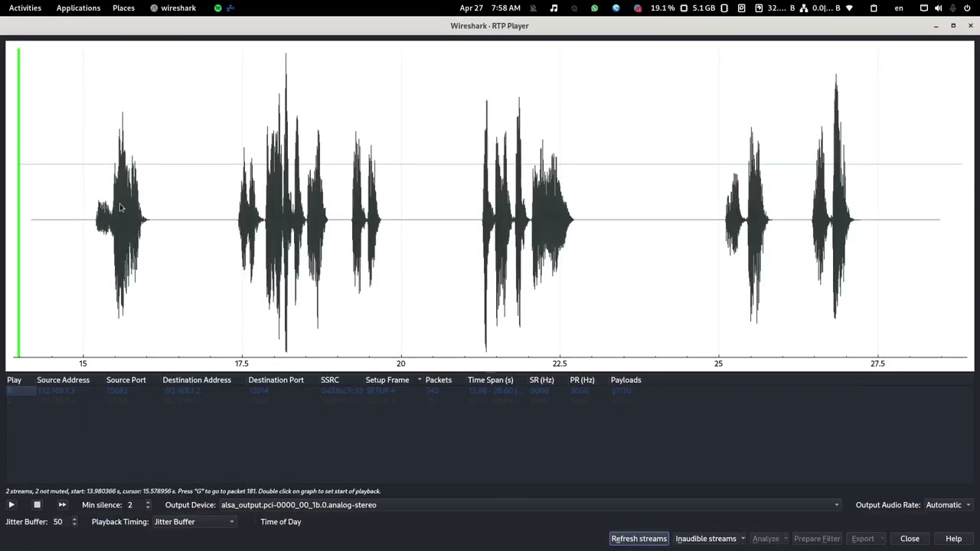Expand the Export dropdown arrow
Image resolution: width=980 pixels, height=551 pixels.
883,539
